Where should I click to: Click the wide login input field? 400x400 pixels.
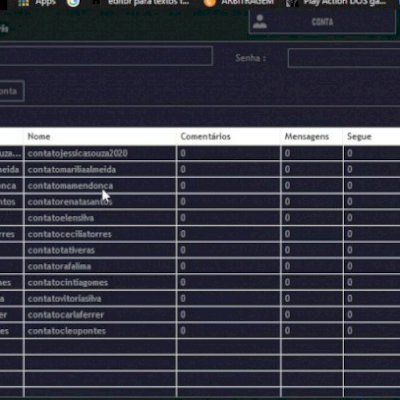(106, 56)
